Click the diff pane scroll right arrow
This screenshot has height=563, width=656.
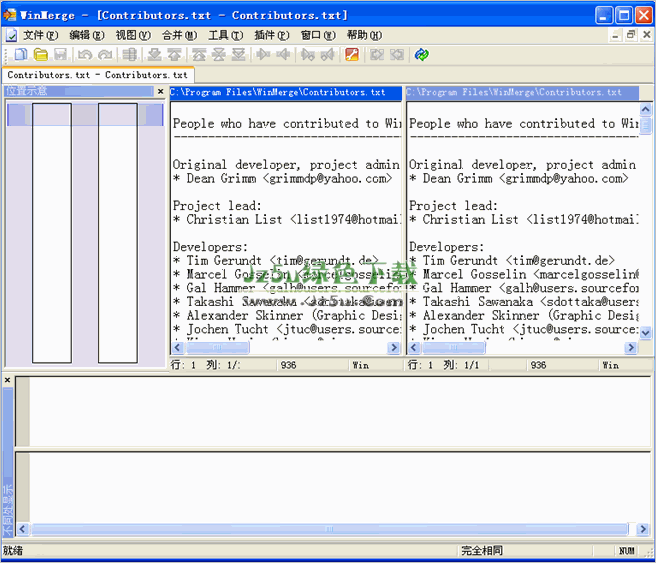click(643, 529)
